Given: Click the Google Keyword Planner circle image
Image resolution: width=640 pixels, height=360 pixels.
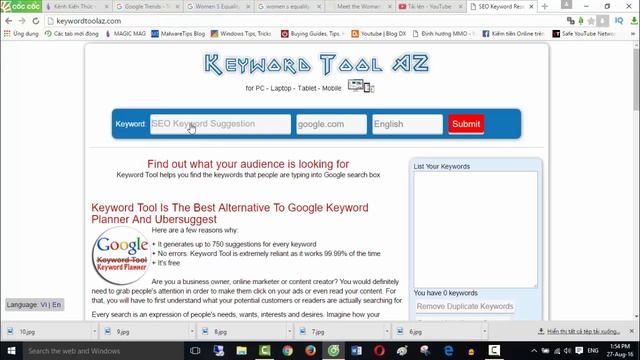Looking at the screenshot, I should [121, 256].
